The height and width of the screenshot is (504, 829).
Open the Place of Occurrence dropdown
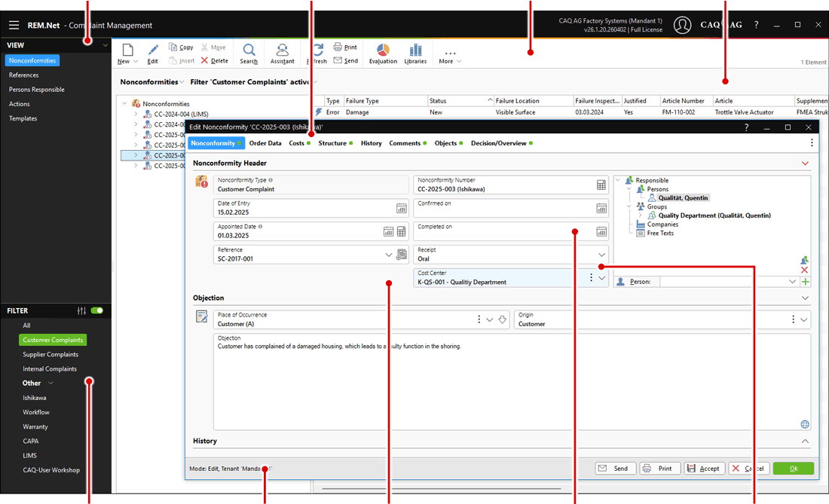[x=490, y=319]
